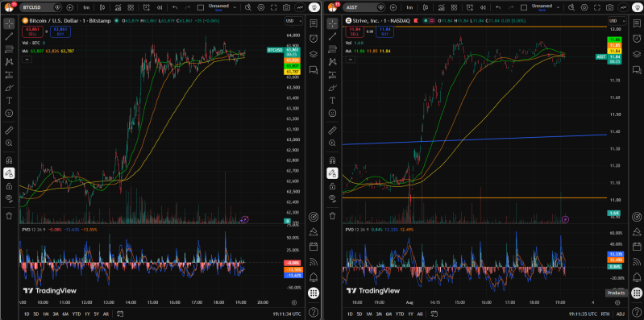Click the orange 63,826 MA price label
This screenshot has width=644, height=320.
293,60
